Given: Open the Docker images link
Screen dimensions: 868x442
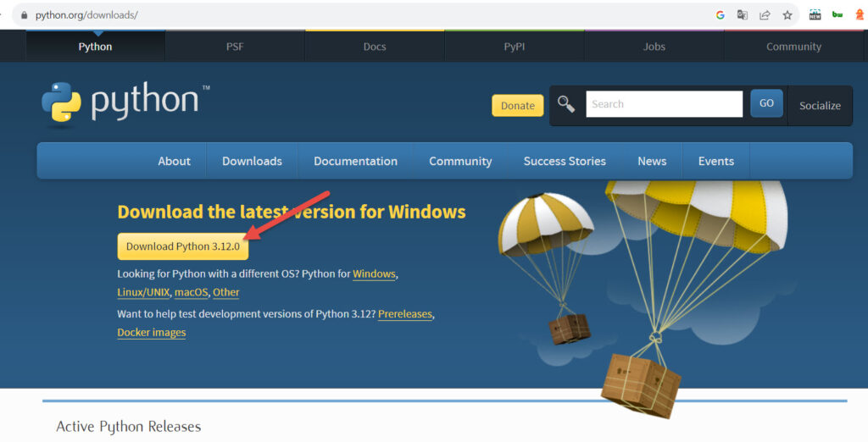Looking at the screenshot, I should [x=152, y=333].
